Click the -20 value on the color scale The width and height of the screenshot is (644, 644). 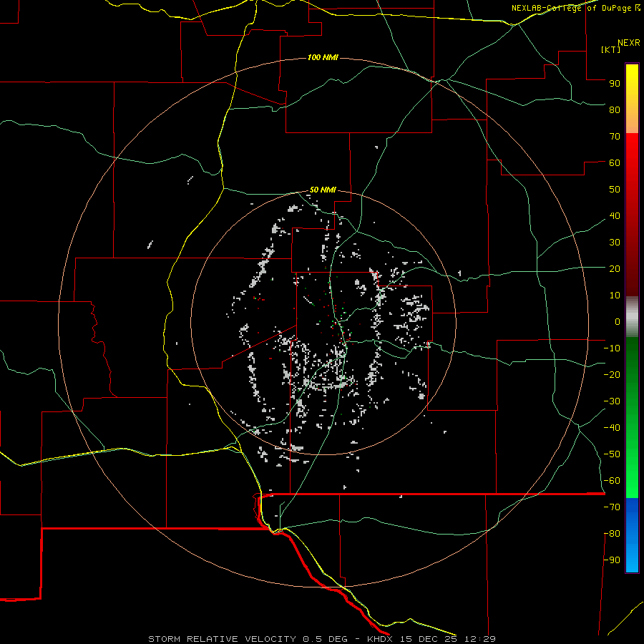[x=612, y=374]
